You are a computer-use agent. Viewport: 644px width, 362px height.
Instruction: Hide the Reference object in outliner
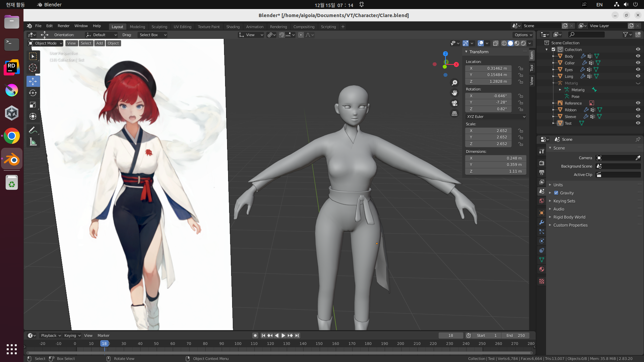(638, 103)
